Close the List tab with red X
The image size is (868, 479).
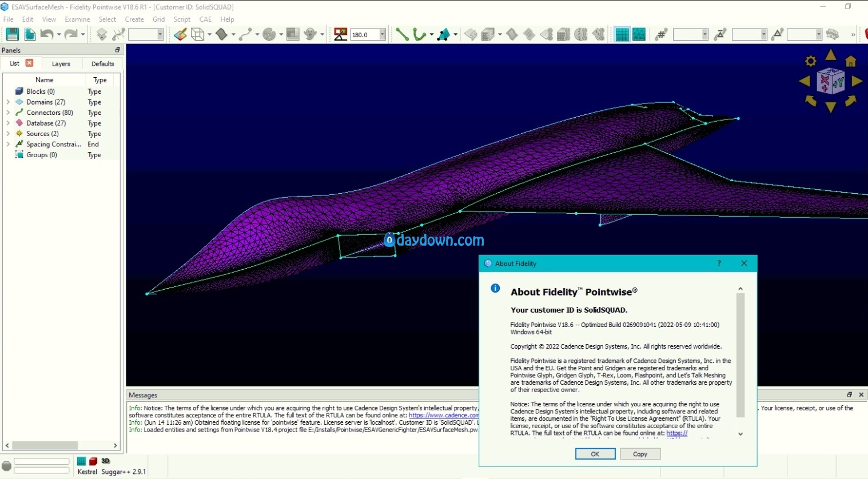tap(30, 63)
